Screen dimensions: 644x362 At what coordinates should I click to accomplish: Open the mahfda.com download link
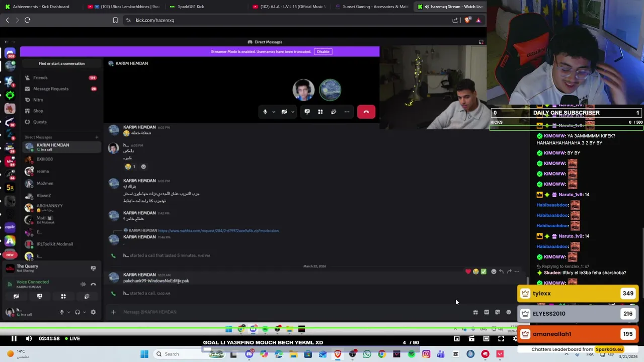tap(218, 231)
